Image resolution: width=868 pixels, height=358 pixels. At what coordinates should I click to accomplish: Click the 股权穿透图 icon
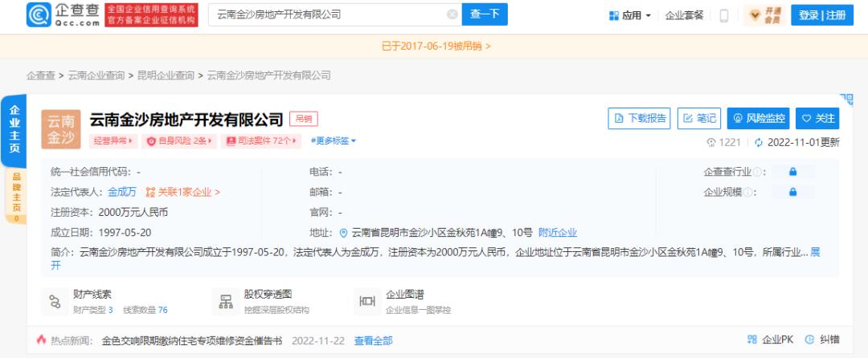tap(225, 302)
